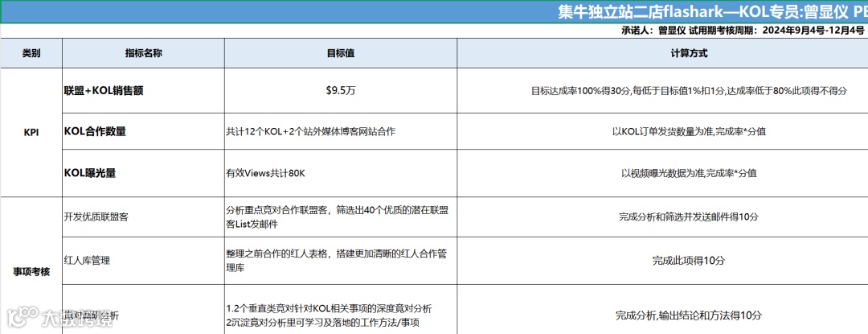Screen dimensions: 868x334
Task: Select the 以视频曝光数据为准 calculation cell
Action: click(662, 173)
